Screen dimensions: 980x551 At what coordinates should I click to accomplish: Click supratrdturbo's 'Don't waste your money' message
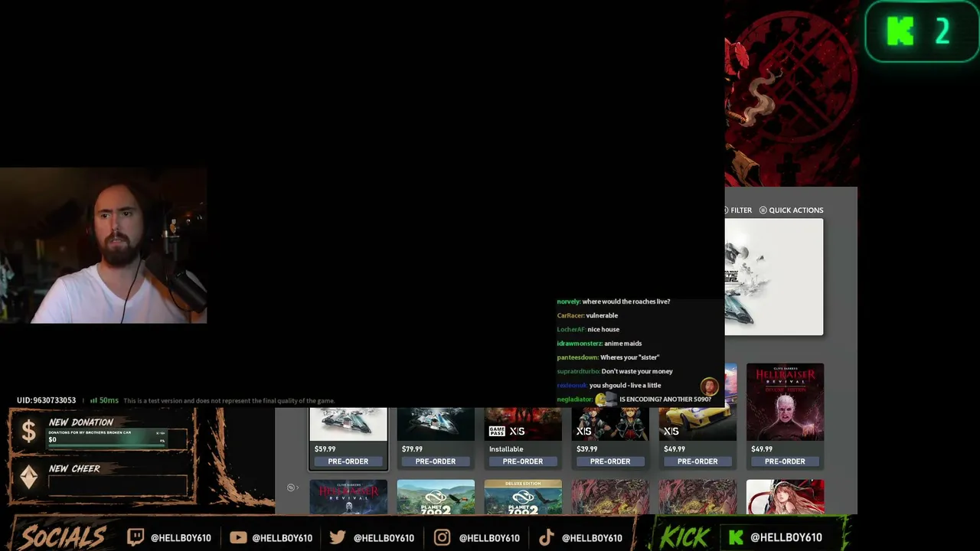pos(615,371)
